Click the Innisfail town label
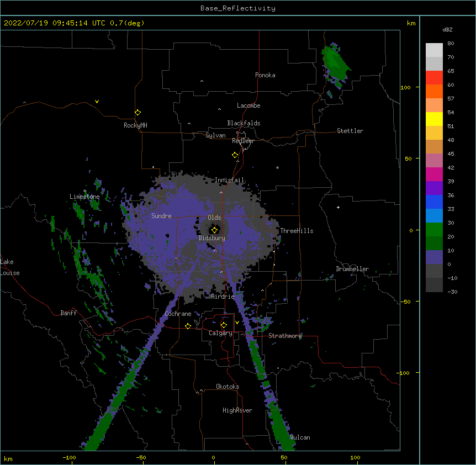 coord(229,180)
